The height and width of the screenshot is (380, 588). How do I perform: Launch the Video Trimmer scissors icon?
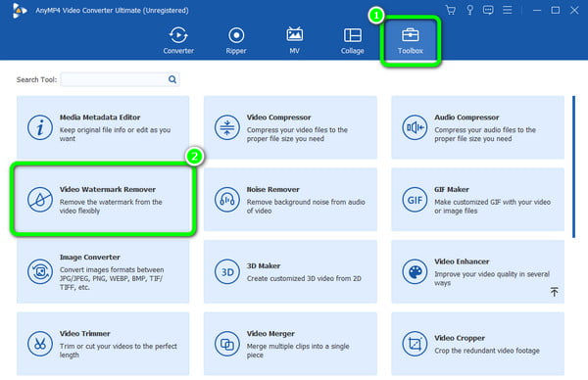coord(40,344)
